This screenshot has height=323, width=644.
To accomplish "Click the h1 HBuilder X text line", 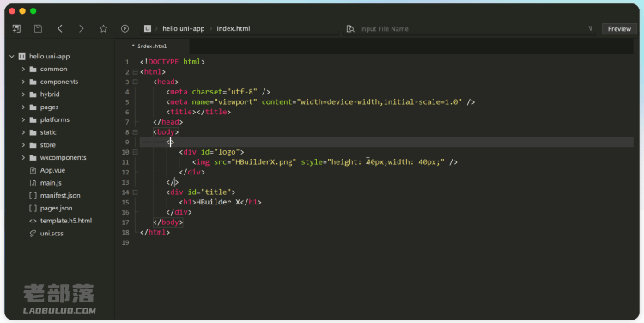I will point(220,202).
